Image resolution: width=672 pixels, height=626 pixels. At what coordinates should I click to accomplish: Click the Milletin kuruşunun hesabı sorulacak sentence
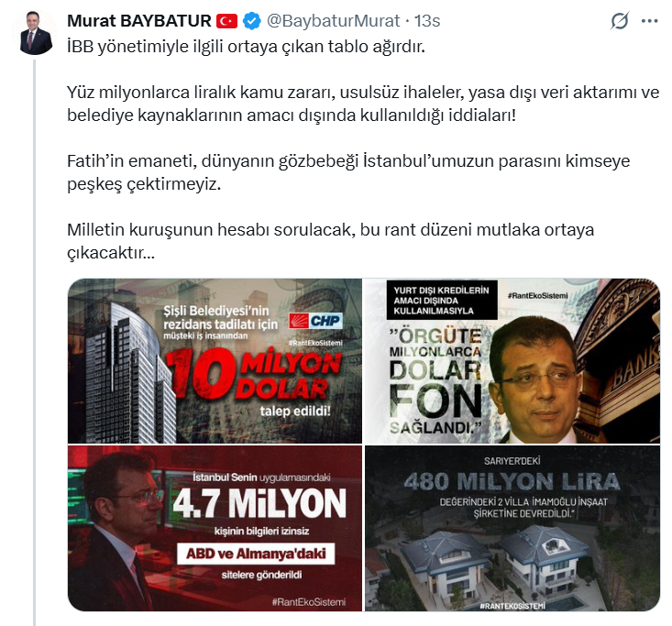click(330, 241)
